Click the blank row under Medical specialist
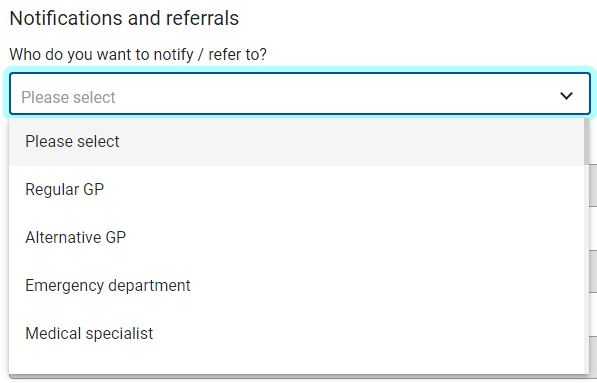The image size is (597, 383). click(296, 365)
